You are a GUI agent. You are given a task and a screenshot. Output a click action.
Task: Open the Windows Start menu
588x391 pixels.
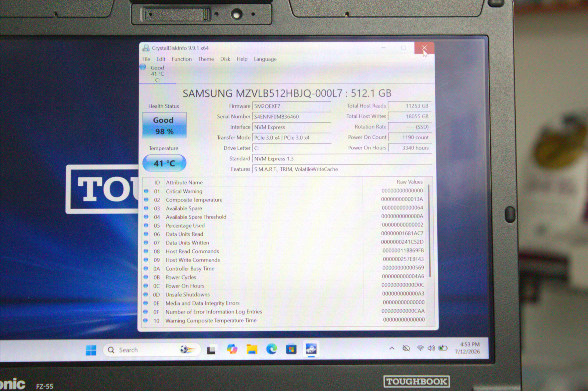(x=91, y=350)
